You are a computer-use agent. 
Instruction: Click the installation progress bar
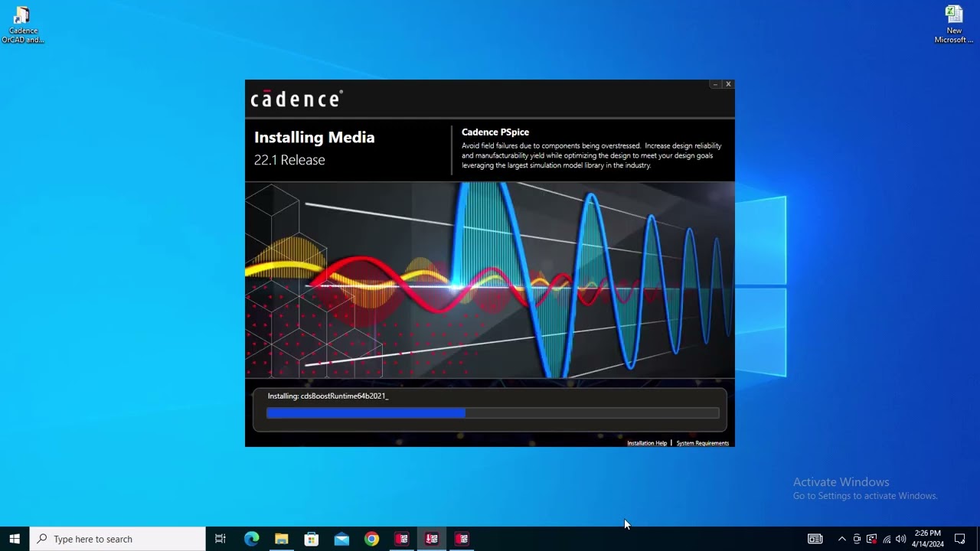492,413
